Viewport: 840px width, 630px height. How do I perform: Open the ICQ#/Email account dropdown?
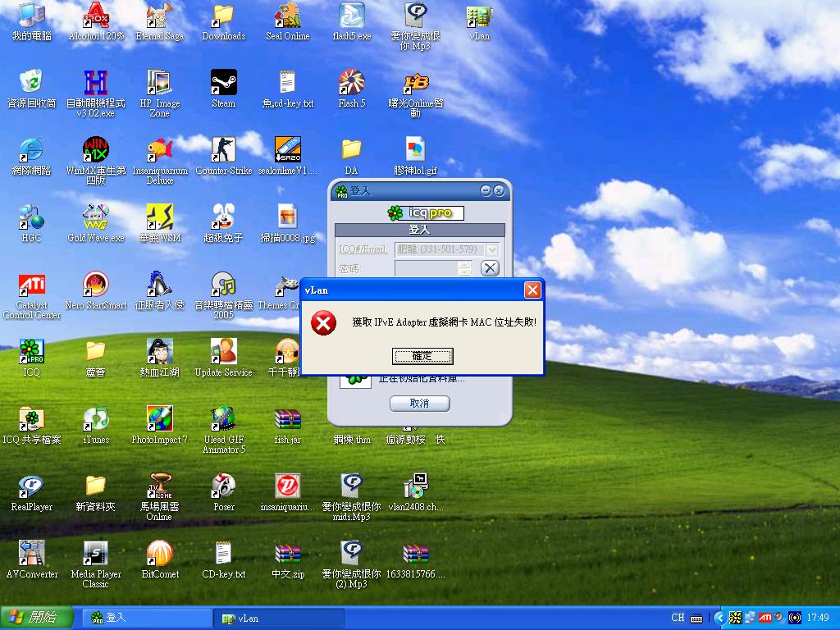click(492, 249)
